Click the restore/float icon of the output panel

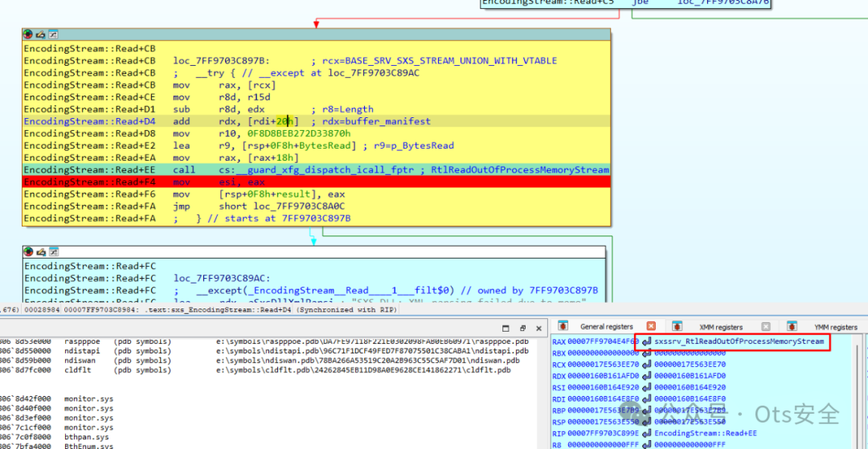523,328
